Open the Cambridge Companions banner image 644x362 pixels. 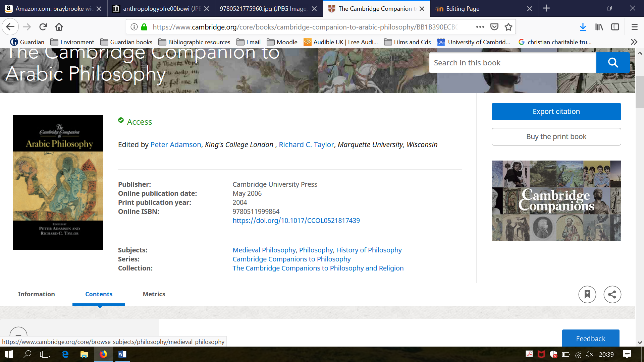(556, 201)
